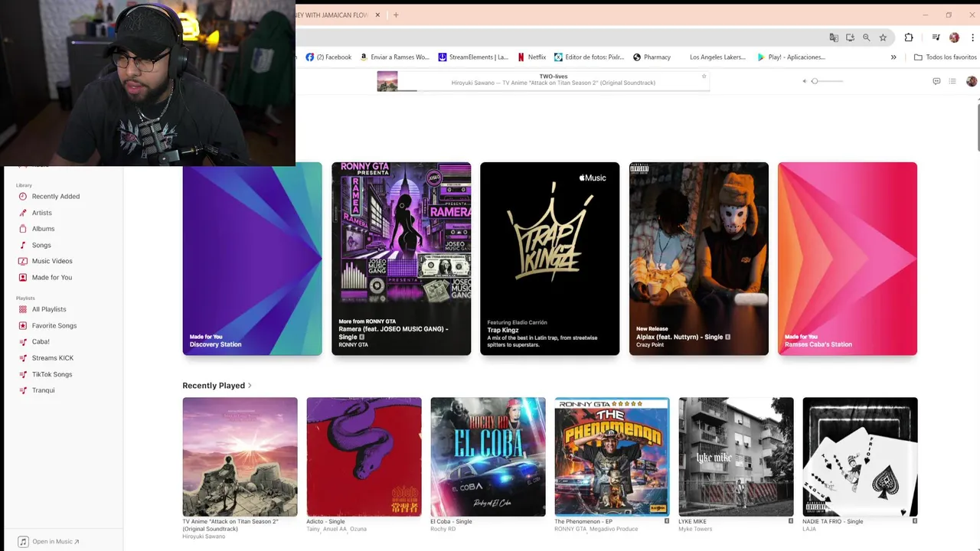Click the Open in Music link
980x551 pixels.
49,542
